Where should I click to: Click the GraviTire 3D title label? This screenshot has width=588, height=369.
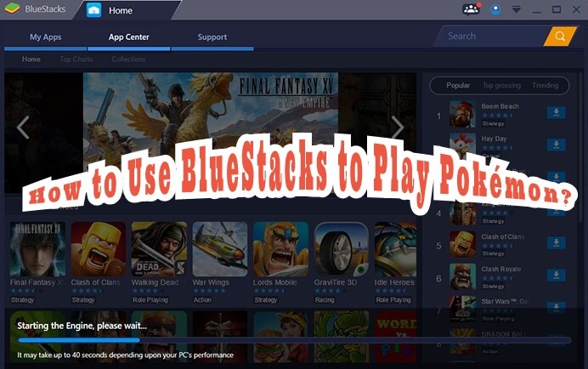[x=336, y=282]
